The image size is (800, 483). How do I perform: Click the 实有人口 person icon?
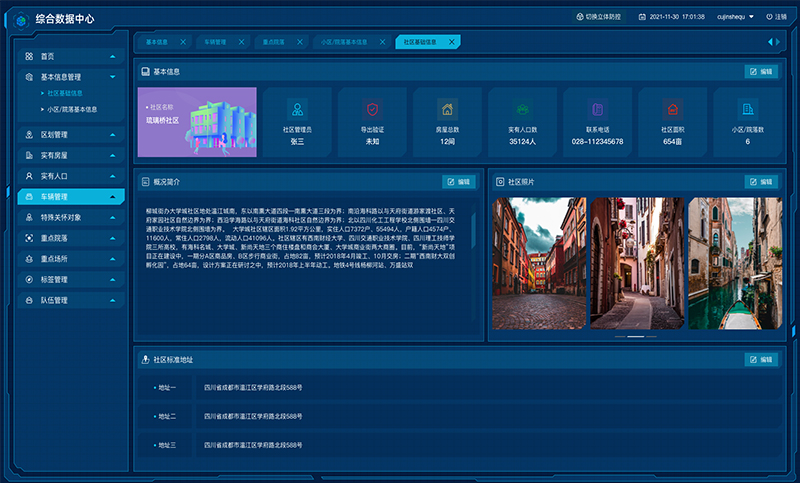(x=29, y=176)
